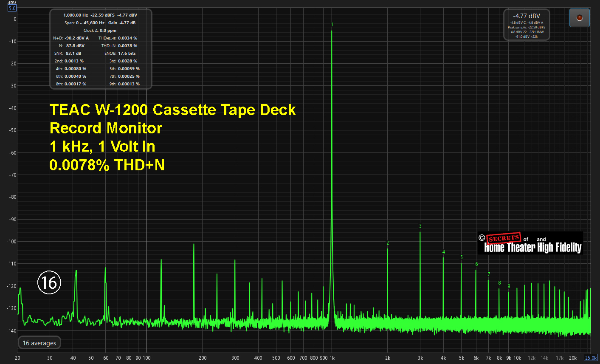
Task: Click the 100 frequency axis label
Action: pyautogui.click(x=146, y=358)
